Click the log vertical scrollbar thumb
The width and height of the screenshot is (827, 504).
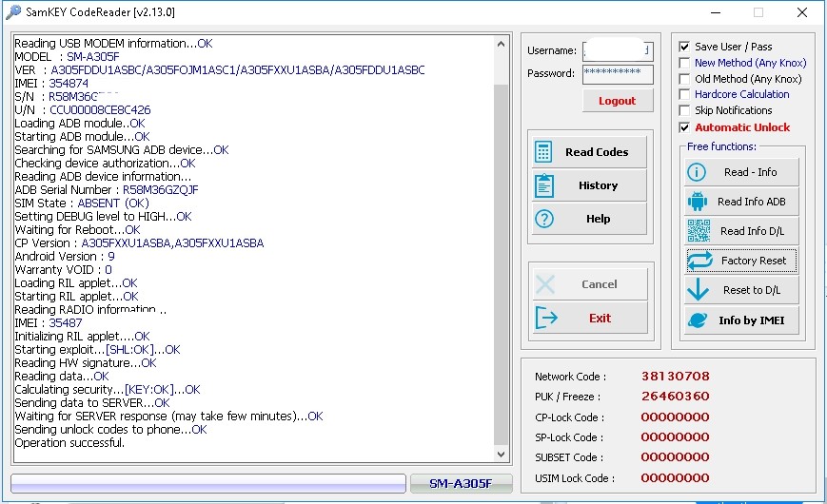pyautogui.click(x=501, y=263)
